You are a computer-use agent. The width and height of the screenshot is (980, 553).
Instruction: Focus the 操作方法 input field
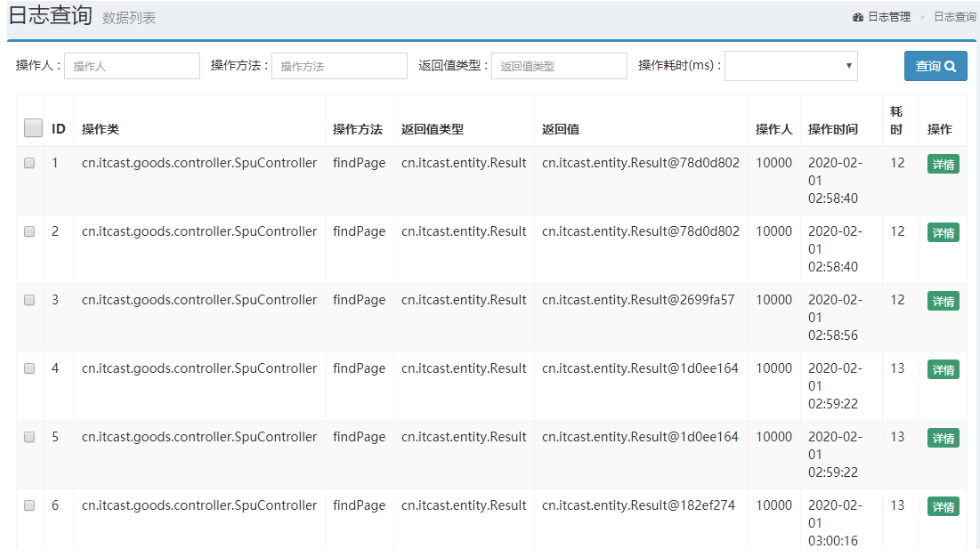pos(339,66)
